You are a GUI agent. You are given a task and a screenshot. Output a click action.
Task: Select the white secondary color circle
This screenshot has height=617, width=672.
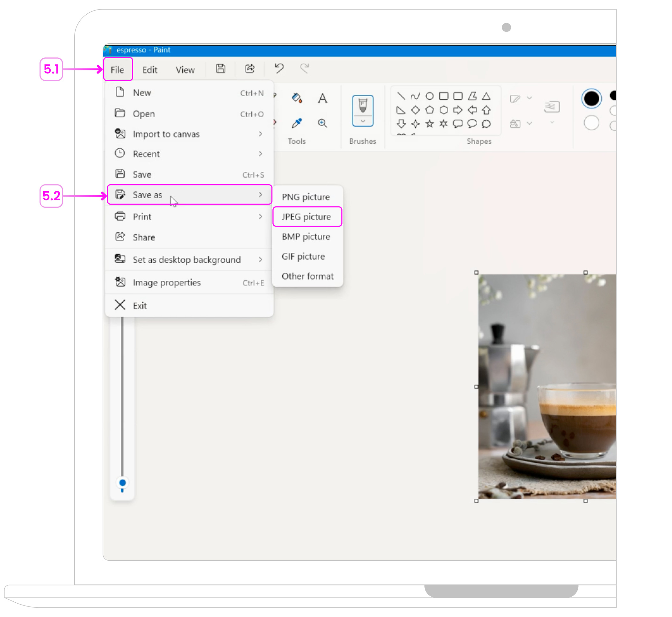(x=591, y=123)
